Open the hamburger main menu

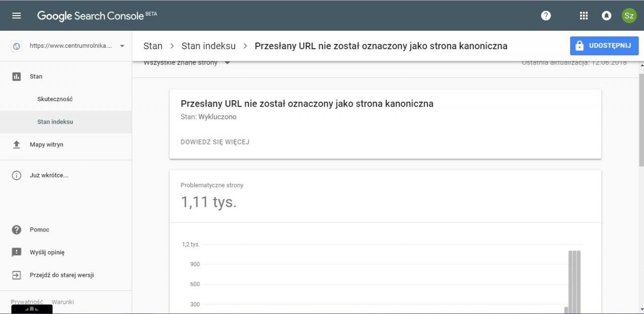17,16
